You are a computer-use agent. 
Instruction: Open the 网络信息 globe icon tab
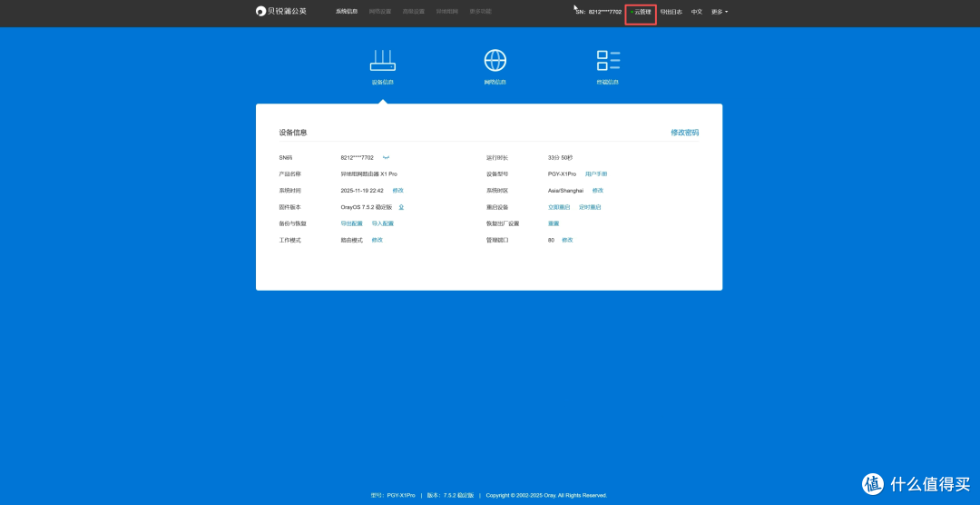coord(495,66)
